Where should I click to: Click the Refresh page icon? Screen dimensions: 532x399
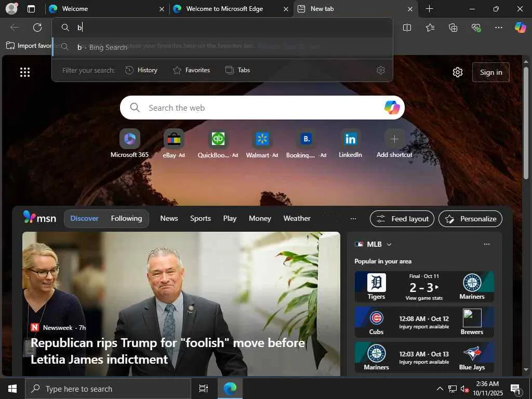(x=37, y=28)
